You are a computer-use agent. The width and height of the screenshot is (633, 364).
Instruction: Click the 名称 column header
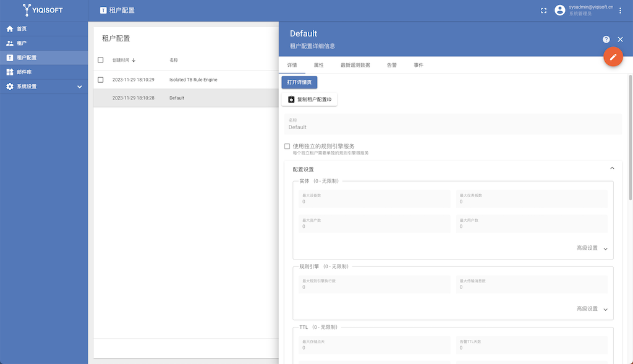click(x=174, y=60)
